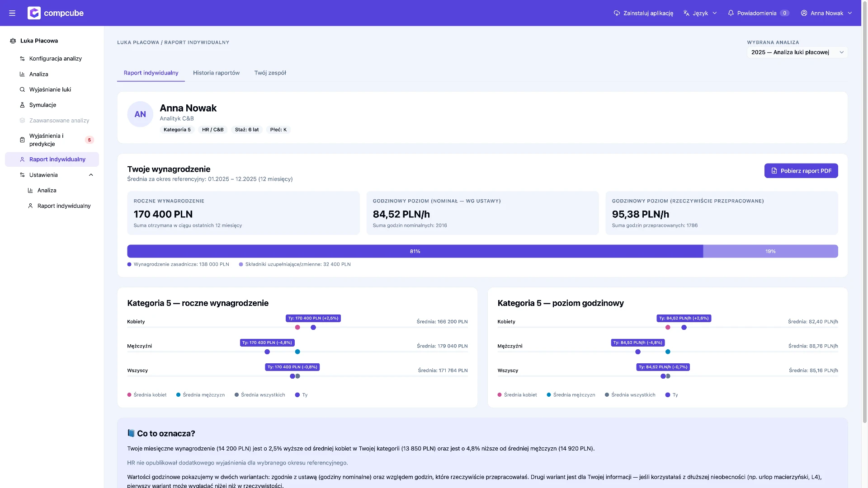Click the Pobierz raport PDF button
The height and width of the screenshot is (488, 868).
(801, 171)
